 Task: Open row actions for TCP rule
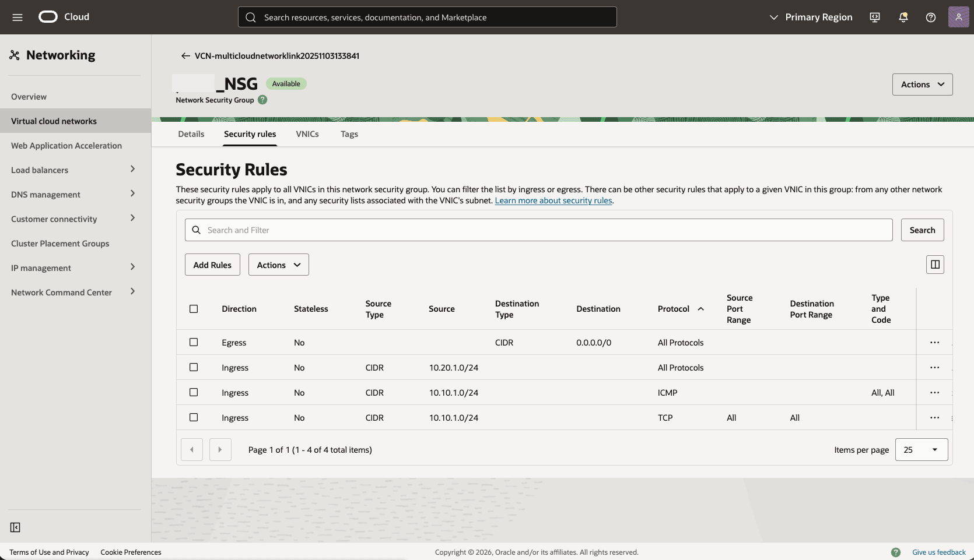click(934, 418)
